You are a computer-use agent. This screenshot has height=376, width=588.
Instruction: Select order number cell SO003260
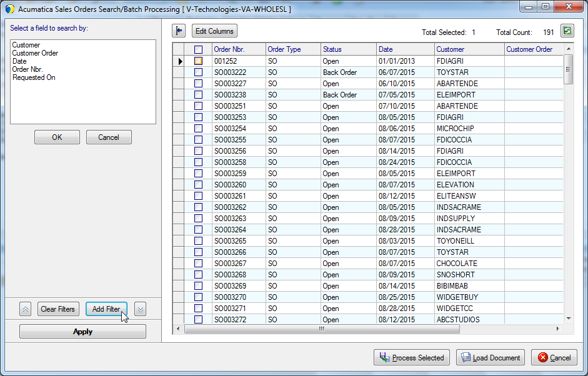point(239,185)
